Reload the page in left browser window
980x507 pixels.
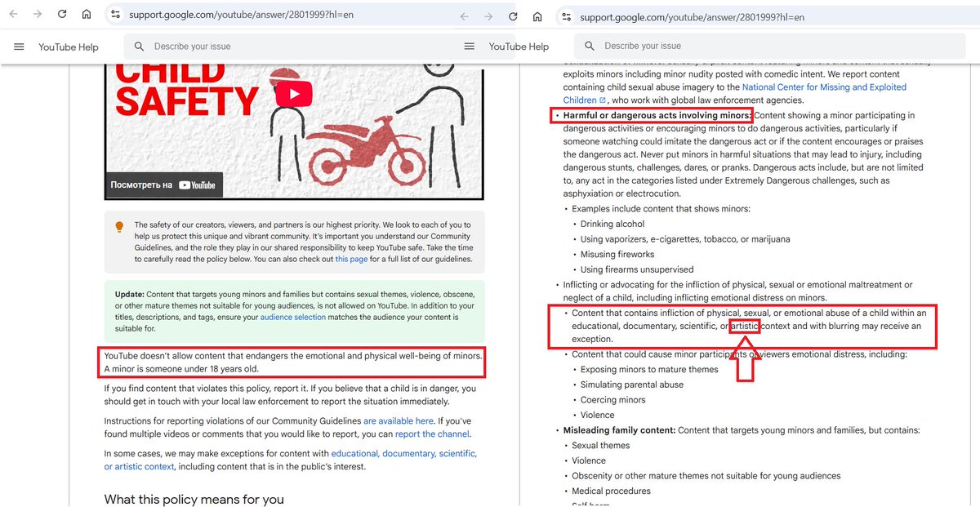(62, 15)
